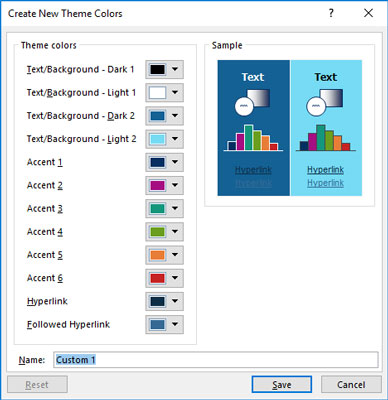Choose a new Accent 6 red color
This screenshot has height=400, width=388.
[x=164, y=278]
